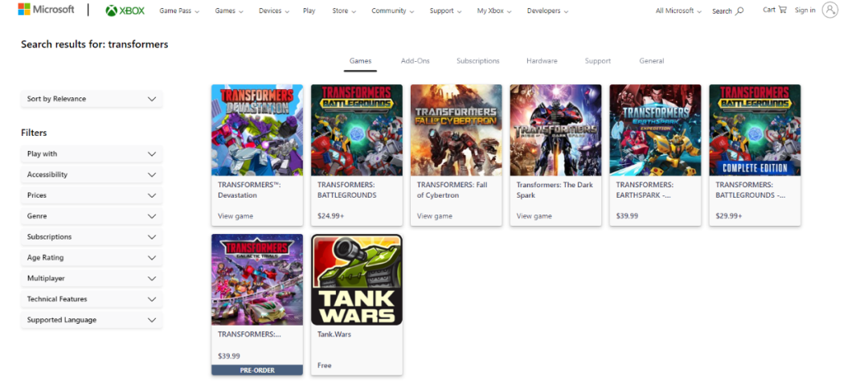Switch to the Subscriptions tab

click(477, 61)
